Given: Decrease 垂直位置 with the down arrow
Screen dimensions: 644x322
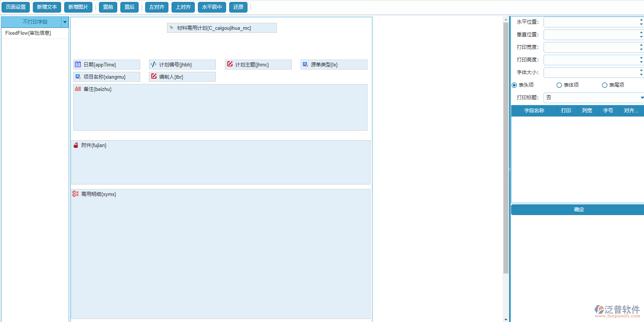Looking at the screenshot, I should tap(641, 37).
